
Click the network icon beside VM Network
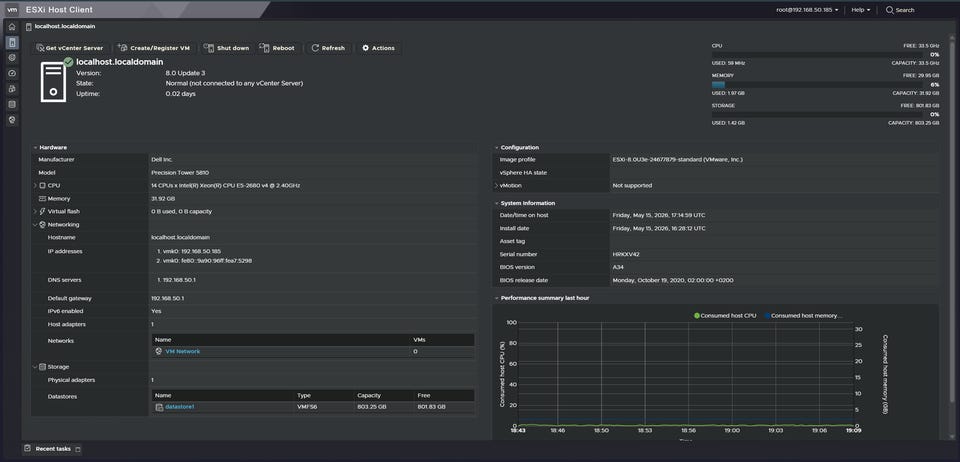[x=159, y=351]
